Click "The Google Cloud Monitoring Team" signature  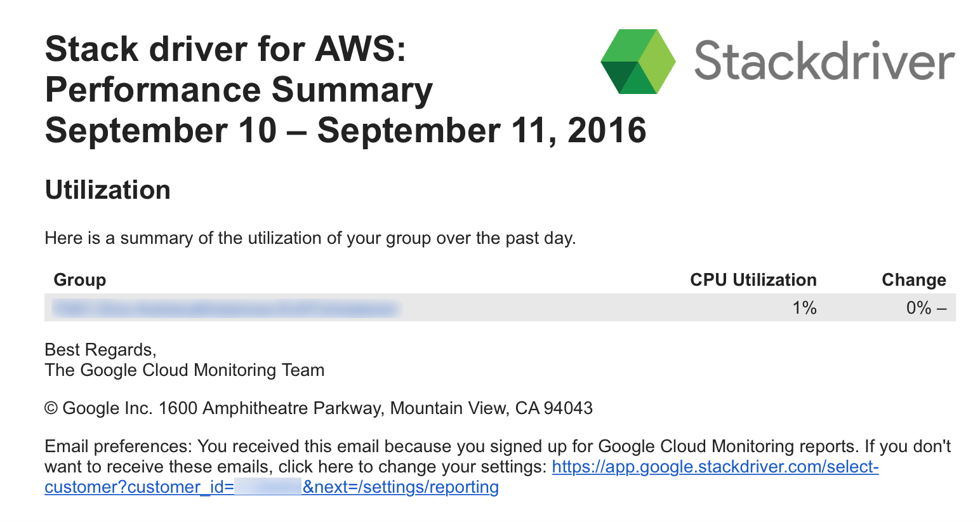pos(184,370)
